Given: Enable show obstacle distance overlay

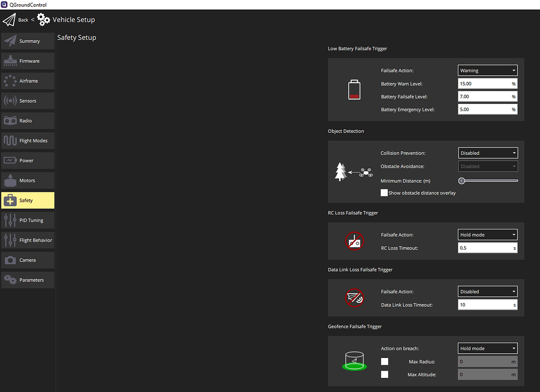Looking at the screenshot, I should click(x=384, y=192).
